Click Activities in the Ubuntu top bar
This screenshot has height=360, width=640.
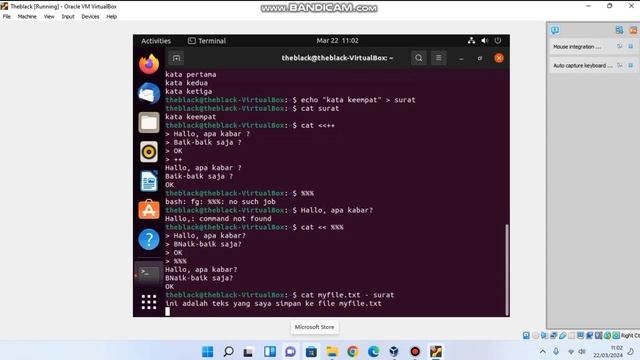coord(156,41)
